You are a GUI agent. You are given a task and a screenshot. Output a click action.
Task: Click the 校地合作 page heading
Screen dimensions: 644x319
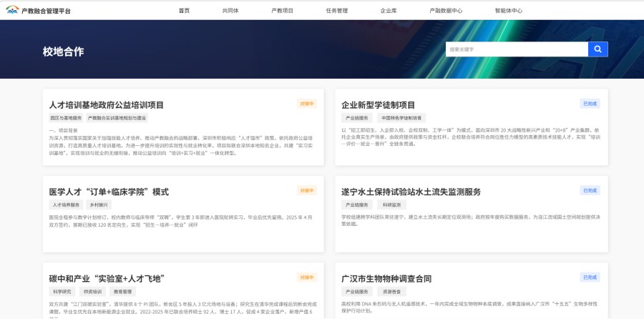(x=63, y=51)
